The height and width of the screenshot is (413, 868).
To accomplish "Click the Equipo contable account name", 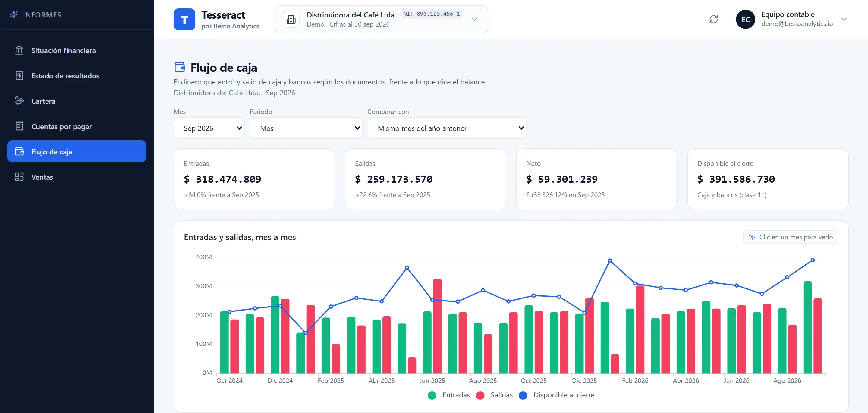I will 788,14.
